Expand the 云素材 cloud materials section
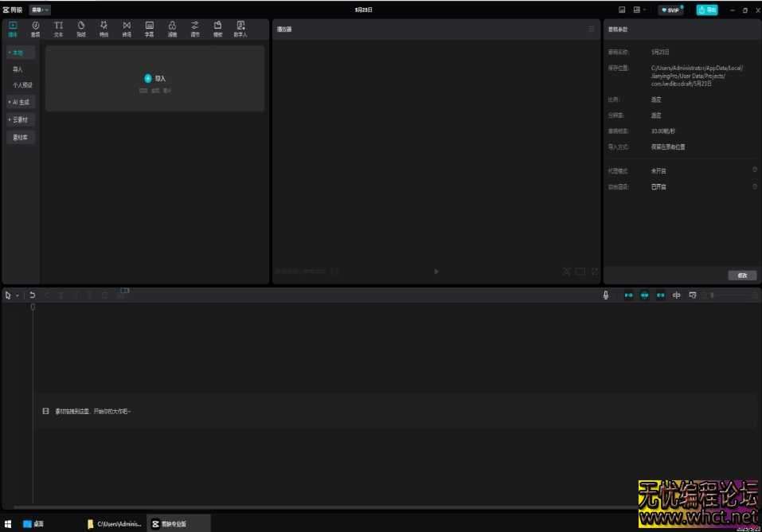The width and height of the screenshot is (762, 532). point(21,119)
